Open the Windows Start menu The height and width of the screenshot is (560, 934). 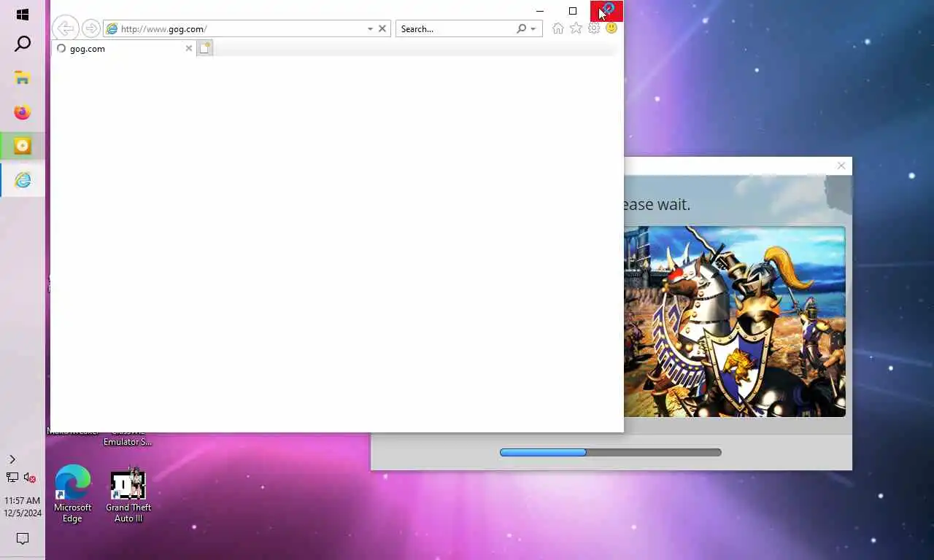tap(23, 15)
